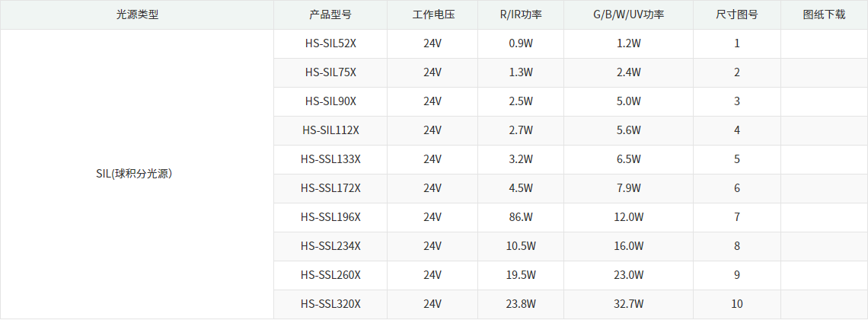This screenshot has width=868, height=333.
Task: Select the 尺寸图号 column header
Action: pos(736,14)
